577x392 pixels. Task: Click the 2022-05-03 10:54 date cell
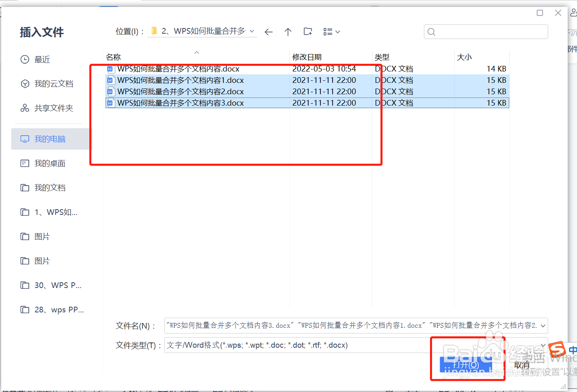click(x=324, y=69)
